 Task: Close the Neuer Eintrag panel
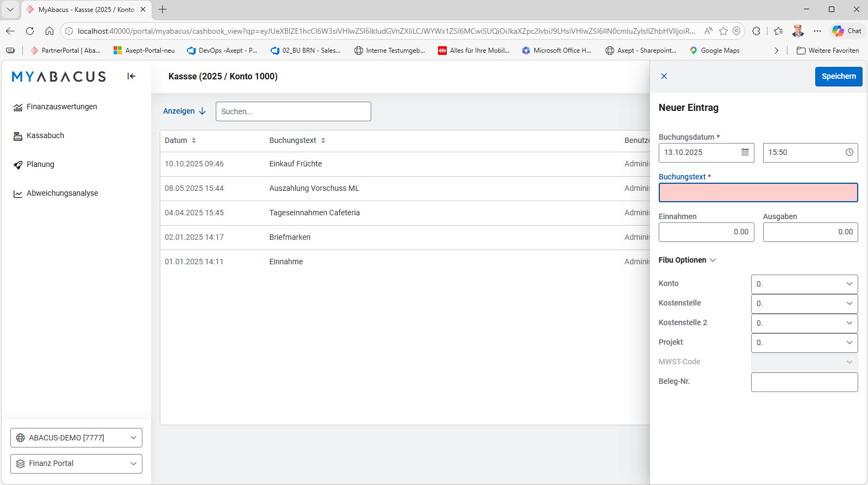[x=664, y=76]
